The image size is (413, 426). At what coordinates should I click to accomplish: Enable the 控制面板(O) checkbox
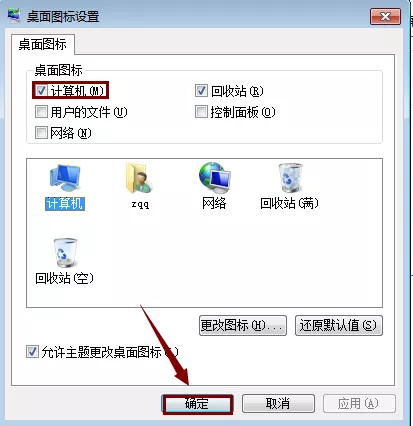[x=201, y=112]
